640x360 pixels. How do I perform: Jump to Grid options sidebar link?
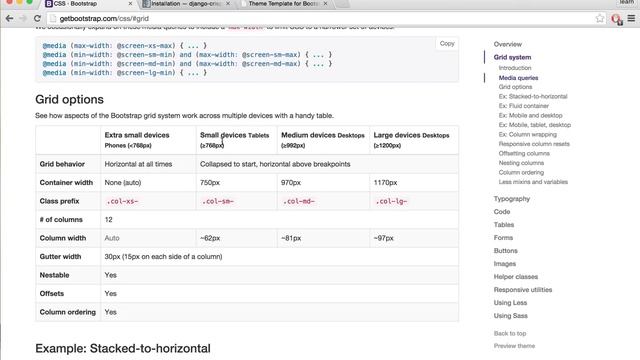(516, 87)
